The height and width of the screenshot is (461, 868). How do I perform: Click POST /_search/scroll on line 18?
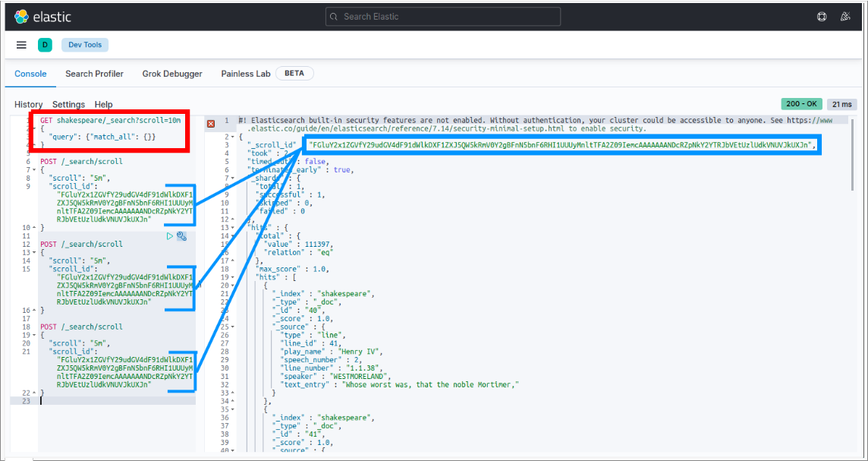point(81,327)
